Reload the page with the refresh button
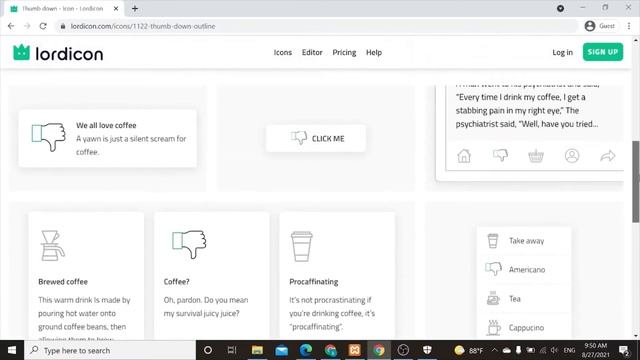640x360 pixels. [x=43, y=26]
